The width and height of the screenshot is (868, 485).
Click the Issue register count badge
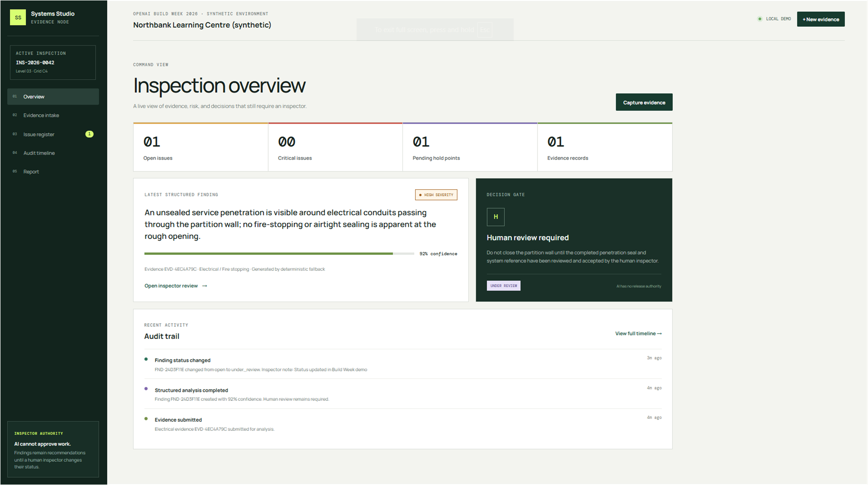[x=90, y=134]
